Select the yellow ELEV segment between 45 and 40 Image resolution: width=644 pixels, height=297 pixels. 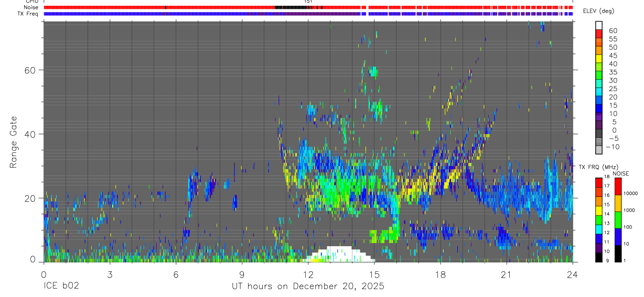coord(599,59)
